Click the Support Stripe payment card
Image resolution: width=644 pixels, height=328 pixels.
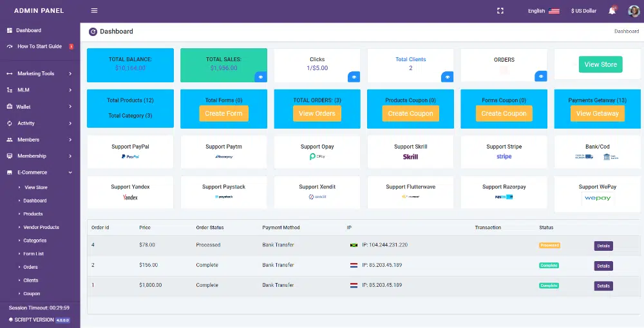[504, 152]
